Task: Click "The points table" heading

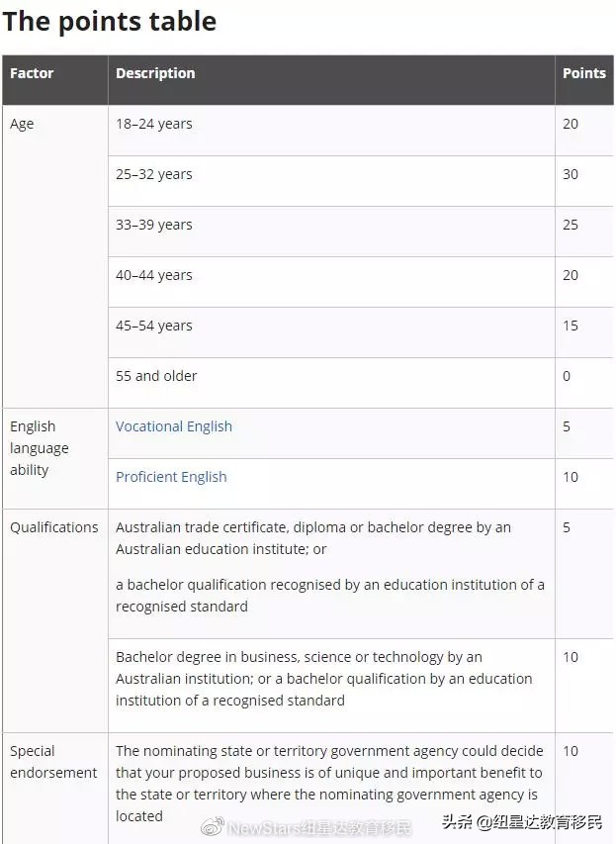Action: click(x=110, y=22)
